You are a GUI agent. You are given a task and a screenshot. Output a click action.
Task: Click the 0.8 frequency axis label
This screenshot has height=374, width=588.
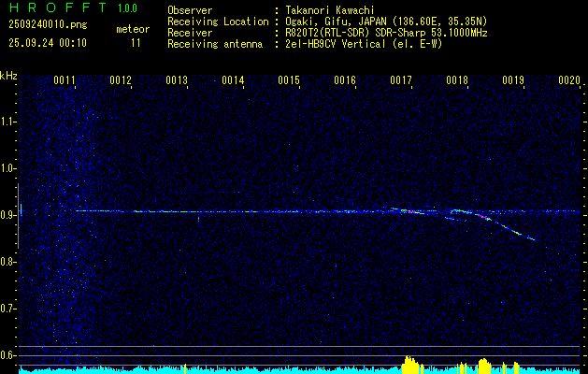7,262
